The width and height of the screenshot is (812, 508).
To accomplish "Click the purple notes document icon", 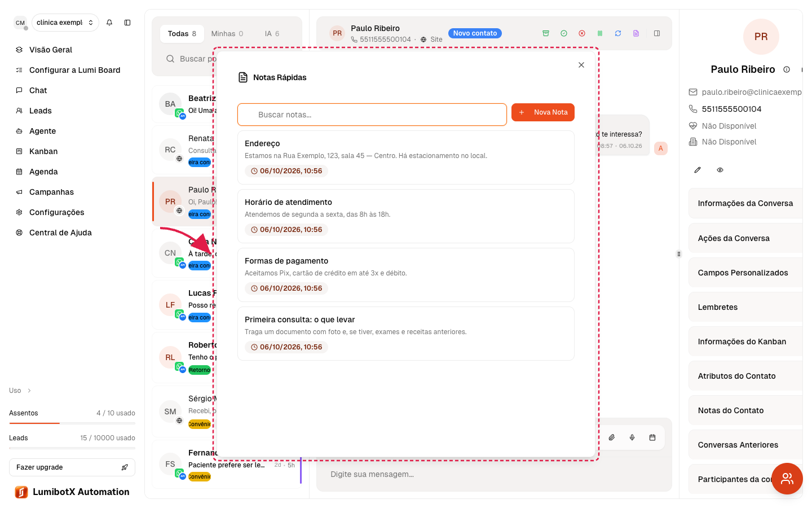I will [x=636, y=33].
